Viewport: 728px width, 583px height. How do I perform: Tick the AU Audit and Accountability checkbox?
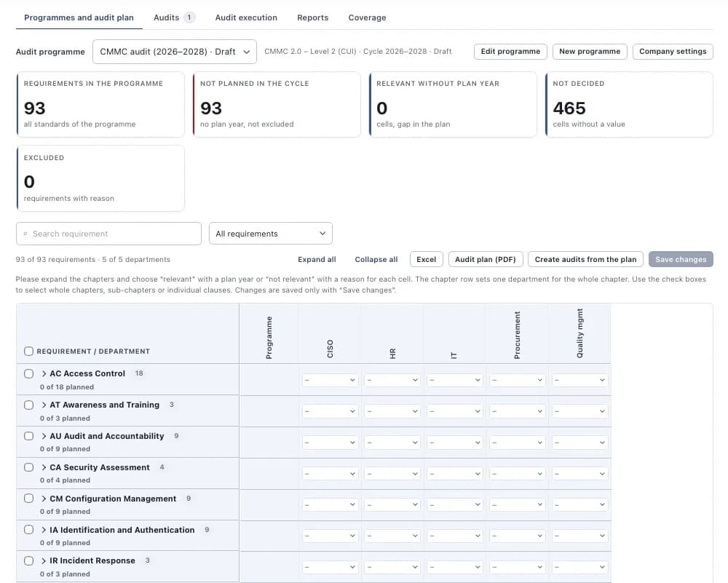point(29,436)
